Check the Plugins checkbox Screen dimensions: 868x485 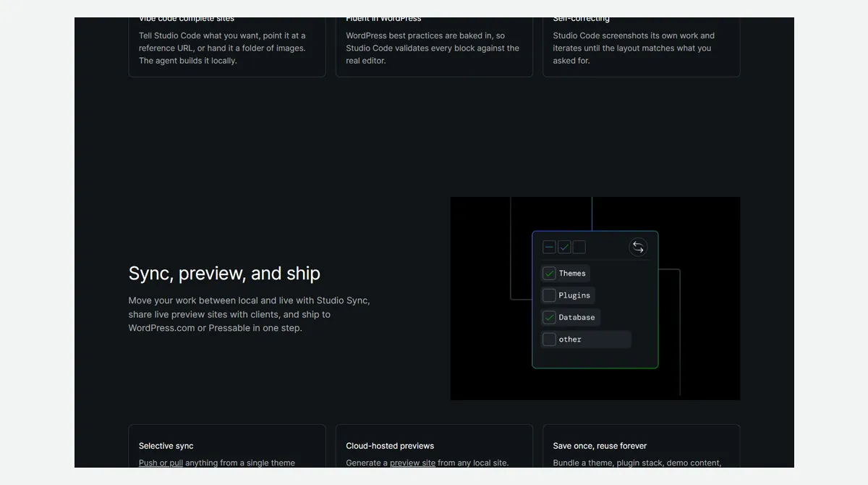(549, 295)
